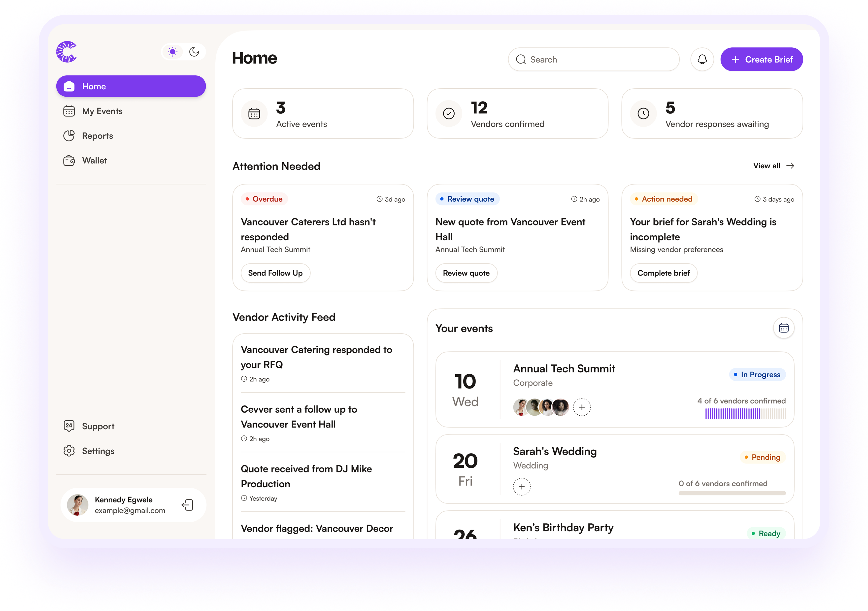868x611 pixels.
Task: Click the 20 Fri date block
Action: click(465, 469)
